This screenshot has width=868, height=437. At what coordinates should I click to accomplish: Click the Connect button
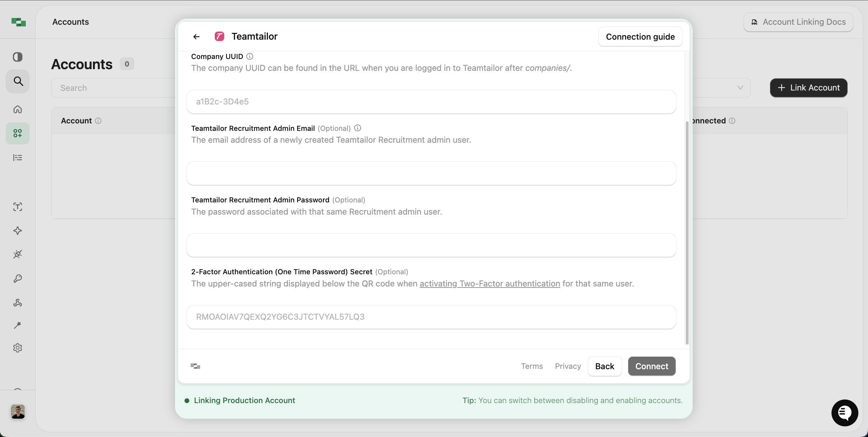click(652, 366)
